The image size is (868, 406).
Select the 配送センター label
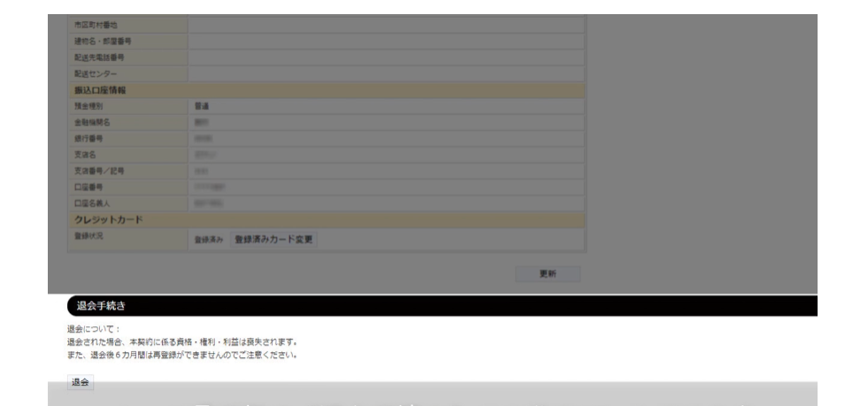tap(96, 73)
